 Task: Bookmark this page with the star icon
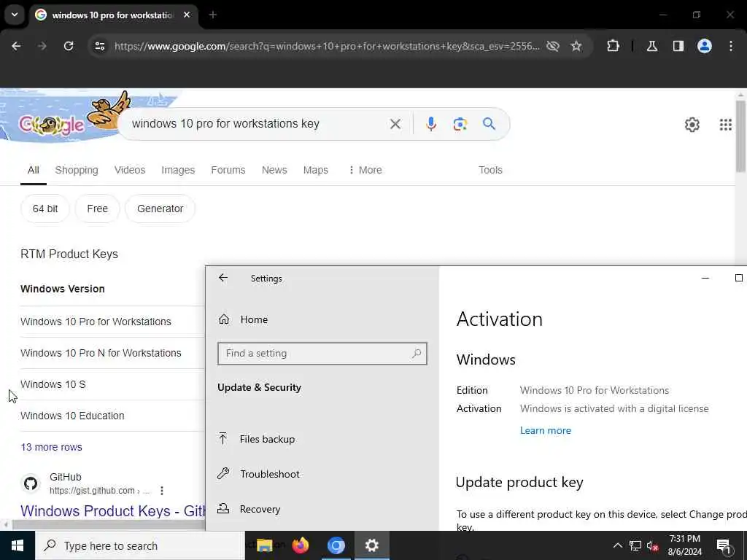(x=576, y=46)
